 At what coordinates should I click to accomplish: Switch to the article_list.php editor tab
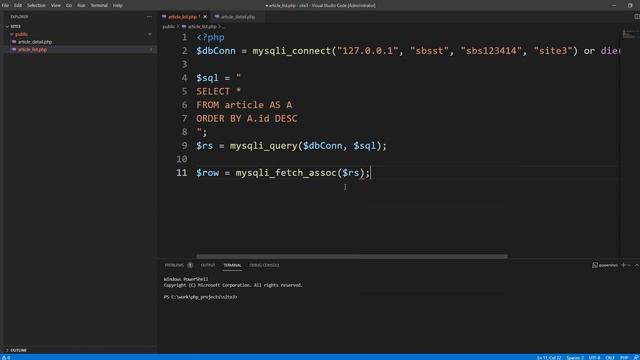point(182,17)
